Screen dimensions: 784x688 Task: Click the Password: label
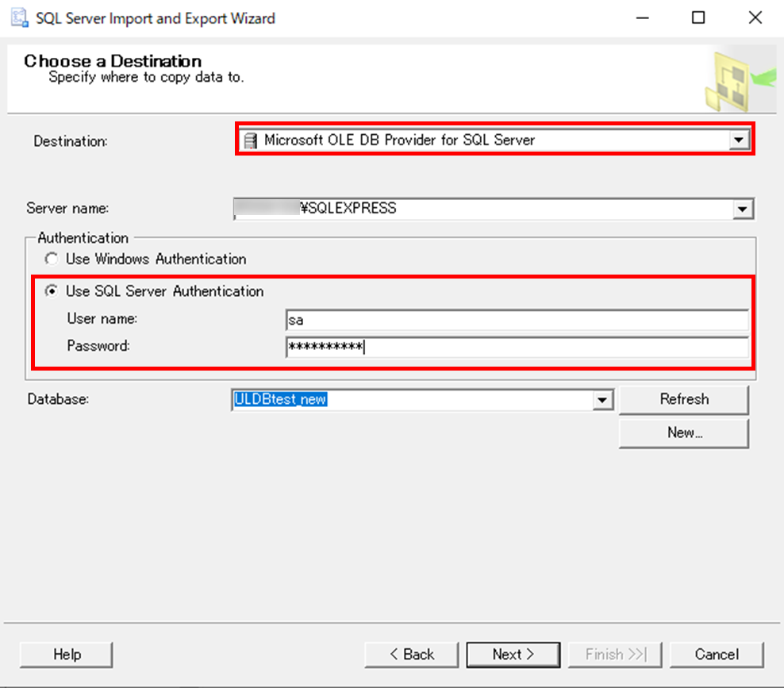(98, 345)
